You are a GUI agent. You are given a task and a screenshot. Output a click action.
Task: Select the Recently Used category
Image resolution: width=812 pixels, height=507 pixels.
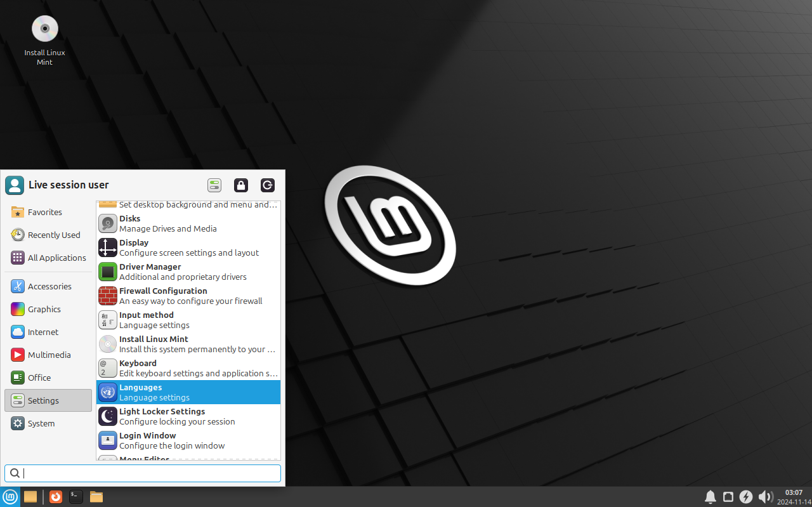click(48, 235)
